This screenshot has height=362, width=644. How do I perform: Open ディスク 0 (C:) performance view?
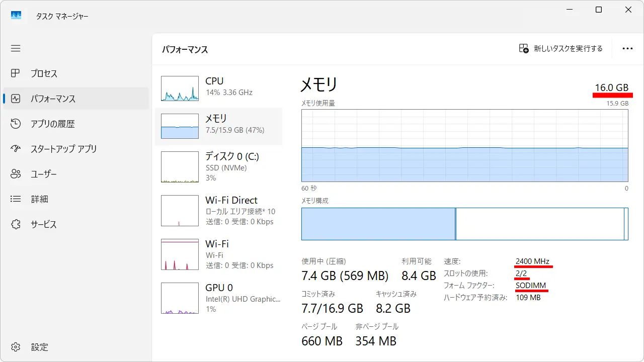click(218, 166)
